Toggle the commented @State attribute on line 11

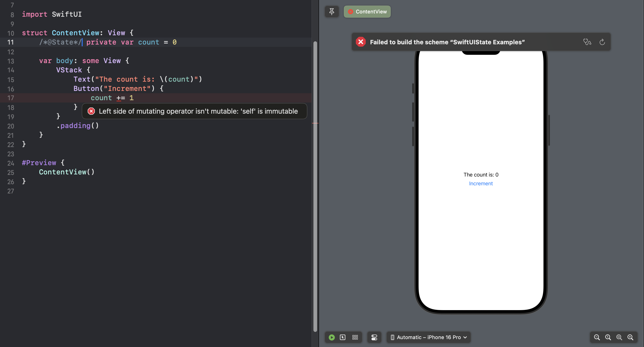click(60, 42)
